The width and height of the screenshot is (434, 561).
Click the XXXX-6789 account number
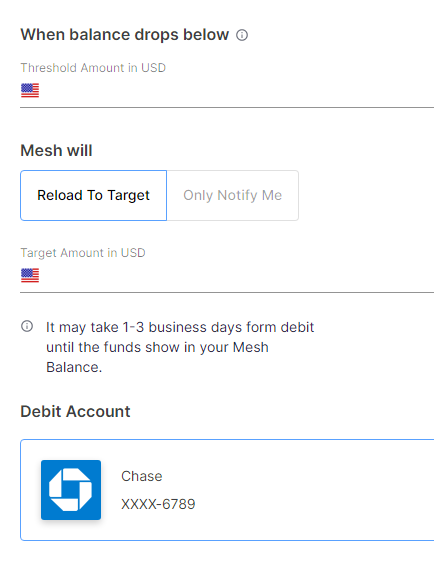click(x=158, y=504)
